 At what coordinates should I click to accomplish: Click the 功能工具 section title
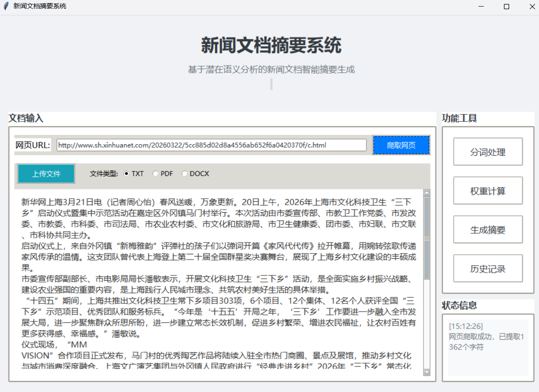coord(459,118)
